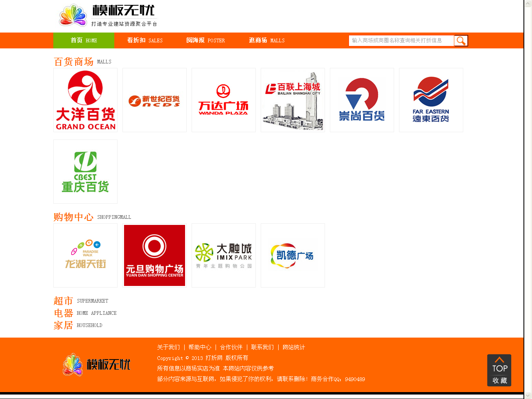Click the Bailian Shanghai City thumbnail
Image resolution: width=532 pixels, height=399 pixels.
coord(293,100)
